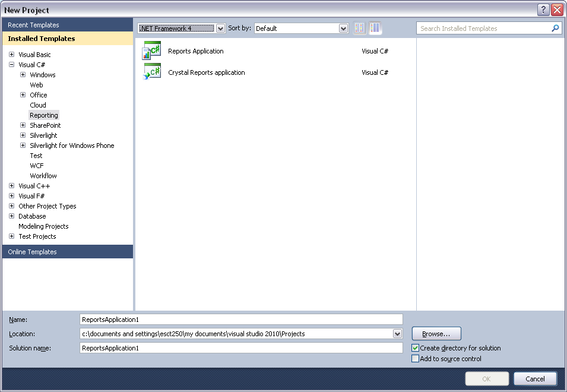Viewport: 567px width, 392px height.
Task: Open the Location path dropdown arrow
Action: 397,334
